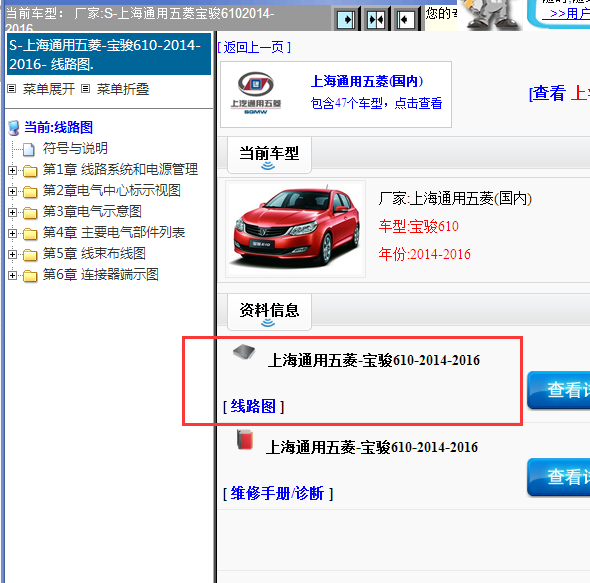Expand 第1章 线路系统和电源管理 node

tap(12, 170)
